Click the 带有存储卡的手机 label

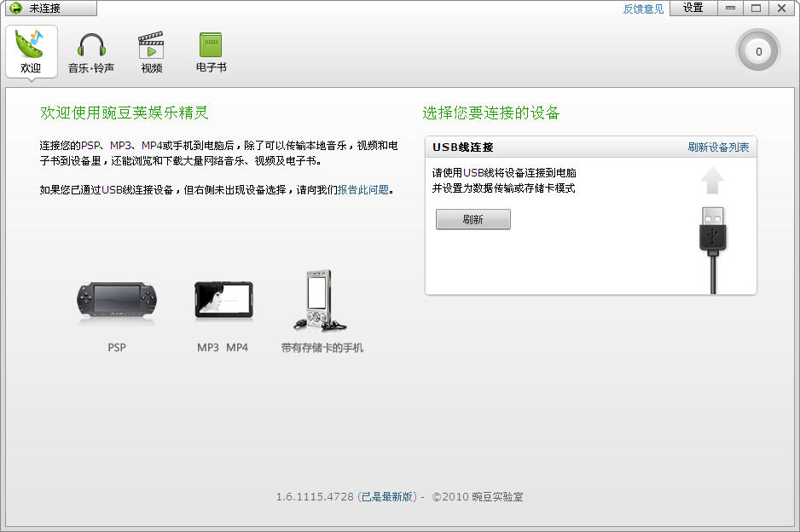tap(322, 348)
